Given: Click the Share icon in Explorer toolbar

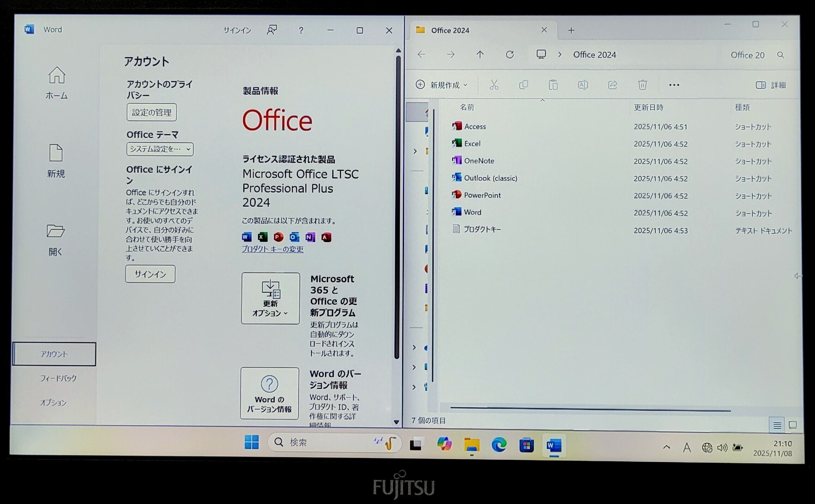Looking at the screenshot, I should coord(613,85).
